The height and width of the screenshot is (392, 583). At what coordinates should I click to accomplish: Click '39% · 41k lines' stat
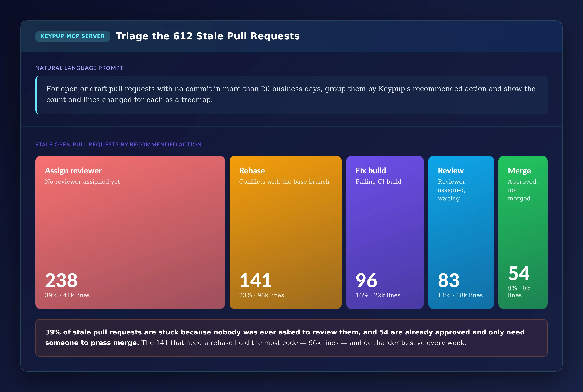coord(67,295)
